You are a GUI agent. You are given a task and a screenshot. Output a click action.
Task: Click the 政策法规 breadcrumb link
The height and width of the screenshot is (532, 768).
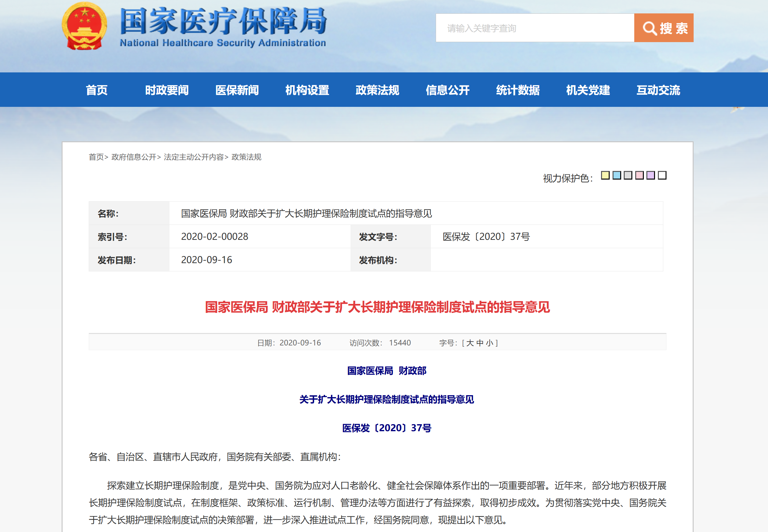(x=246, y=157)
